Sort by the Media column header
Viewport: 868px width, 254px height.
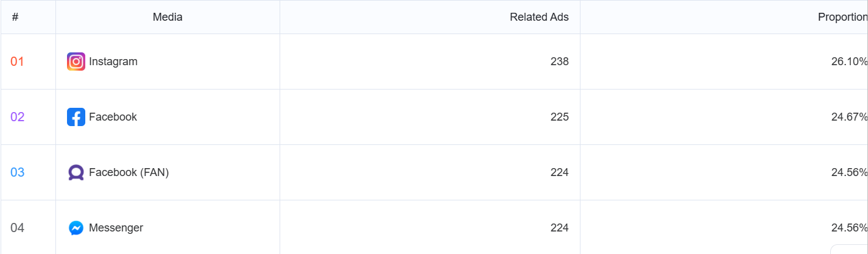[x=168, y=17]
